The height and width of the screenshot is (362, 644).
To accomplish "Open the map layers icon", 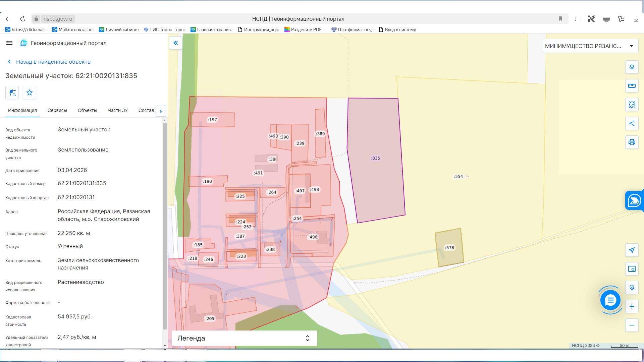I will click(x=632, y=67).
